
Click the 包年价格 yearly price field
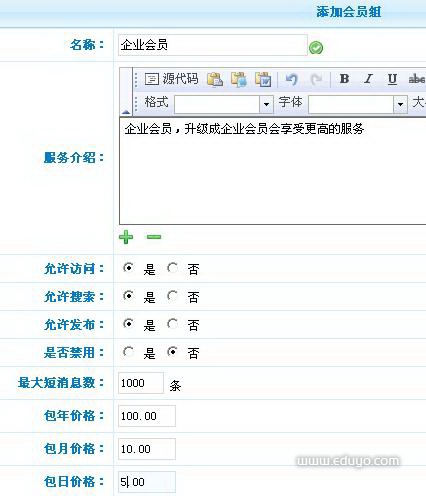pos(147,416)
